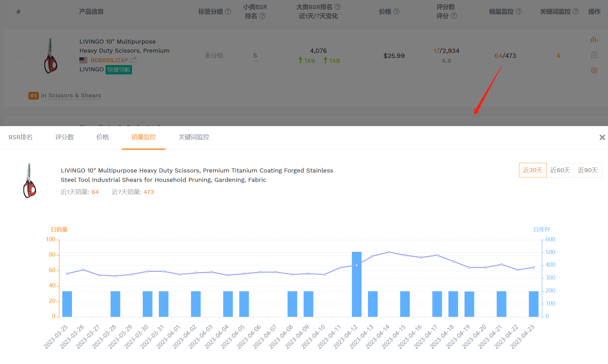608x364 pixels.
Task: Open the 关键词监控 tab
Action: (194, 137)
